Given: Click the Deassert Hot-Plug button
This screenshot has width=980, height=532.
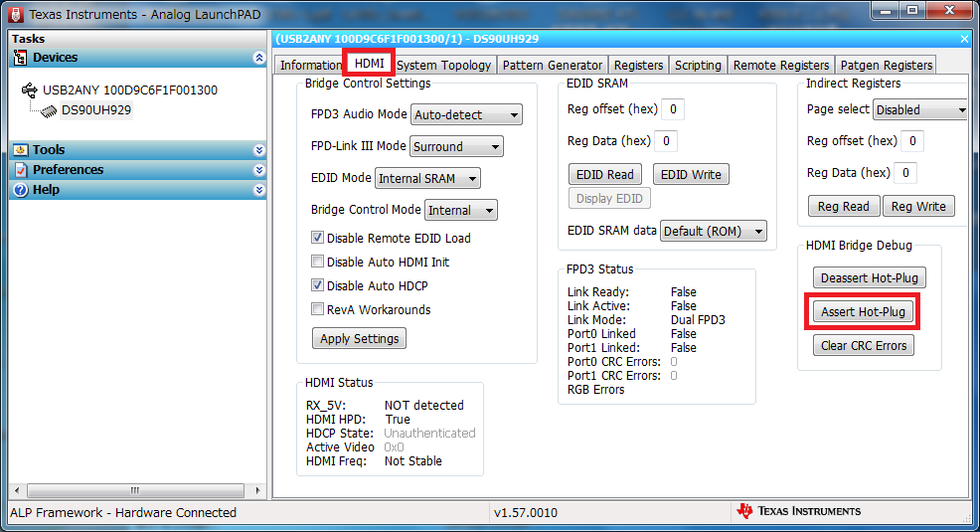Looking at the screenshot, I should (870, 277).
